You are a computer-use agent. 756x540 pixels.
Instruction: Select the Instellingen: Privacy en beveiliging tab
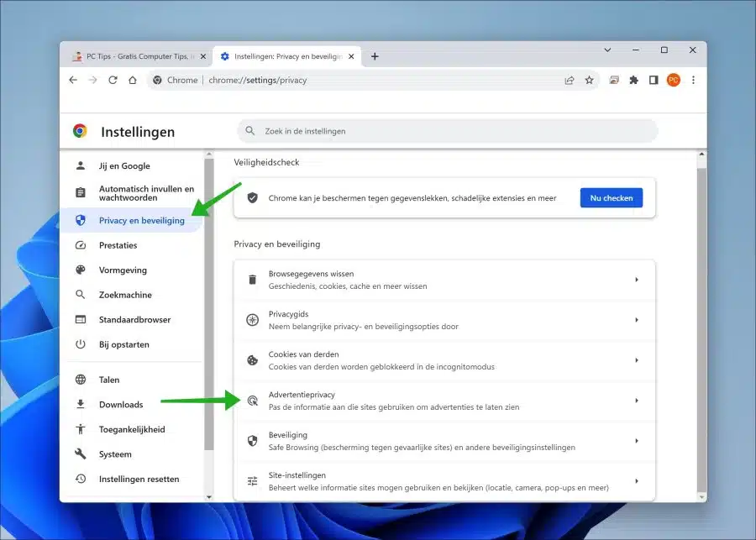[287, 56]
